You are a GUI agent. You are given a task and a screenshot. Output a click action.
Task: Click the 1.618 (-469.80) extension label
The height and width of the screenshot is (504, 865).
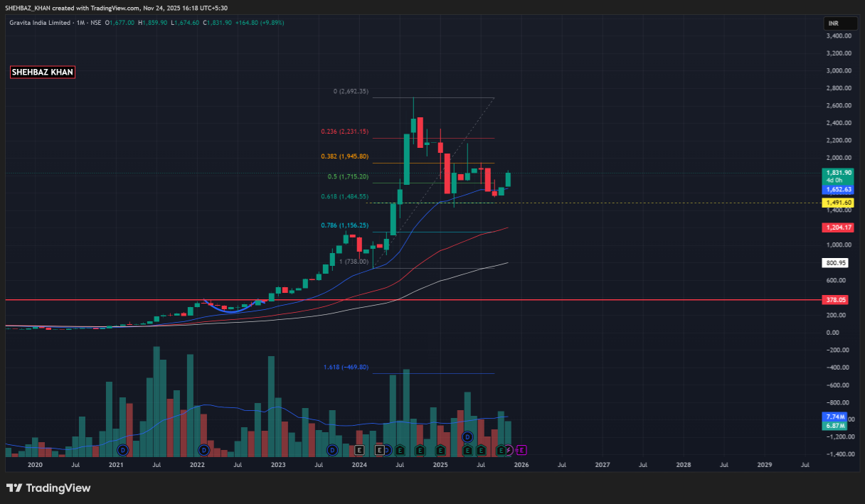click(346, 367)
